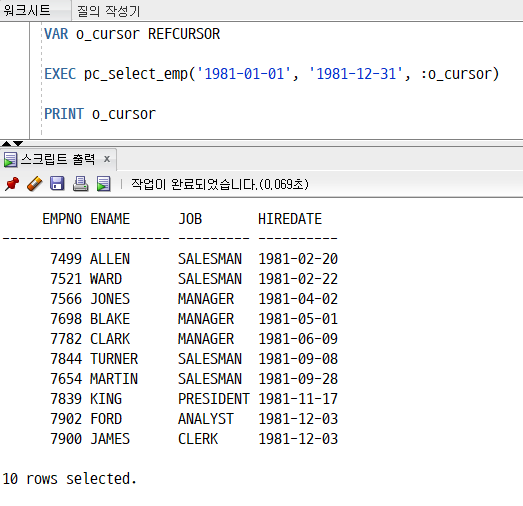523x506 pixels.
Task: Clear output with the eraser icon
Action: 35,184
